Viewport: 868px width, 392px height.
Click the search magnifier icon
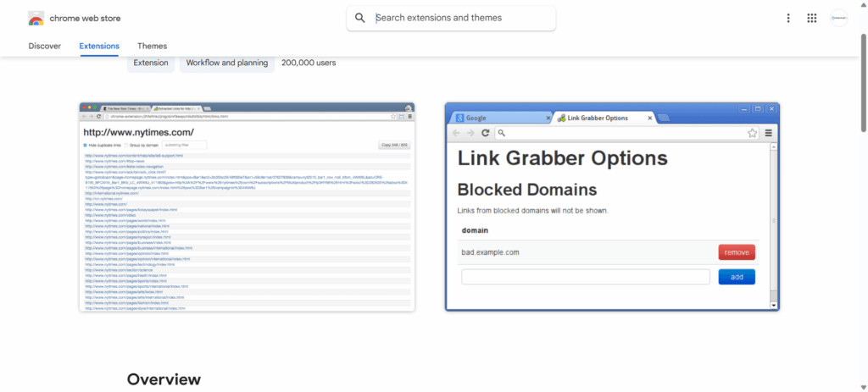click(x=359, y=18)
